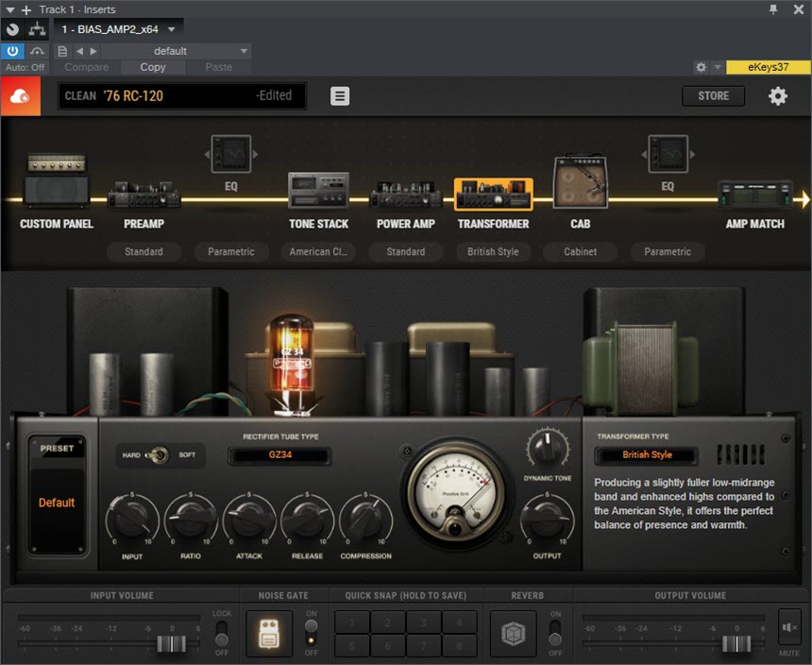Select first Parametric EQ type pill
812x665 pixels.
[231, 251]
